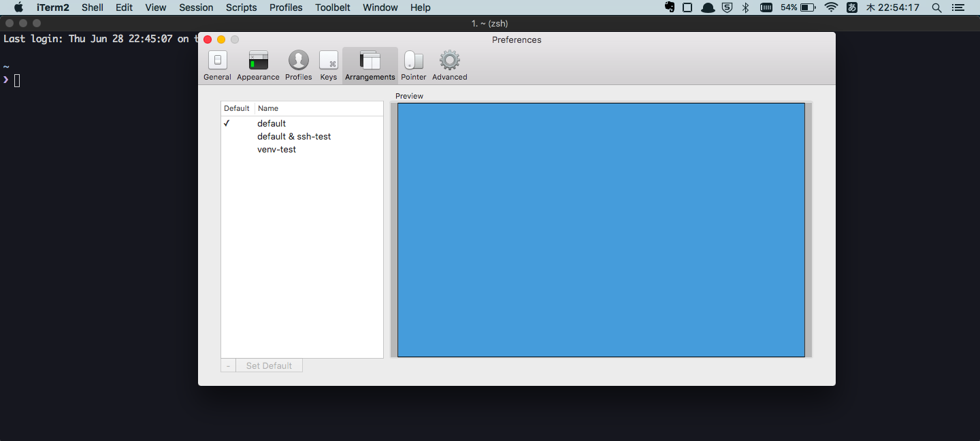Image resolution: width=980 pixels, height=441 pixels.
Task: Open the Pointer preferences pane
Action: 414,65
